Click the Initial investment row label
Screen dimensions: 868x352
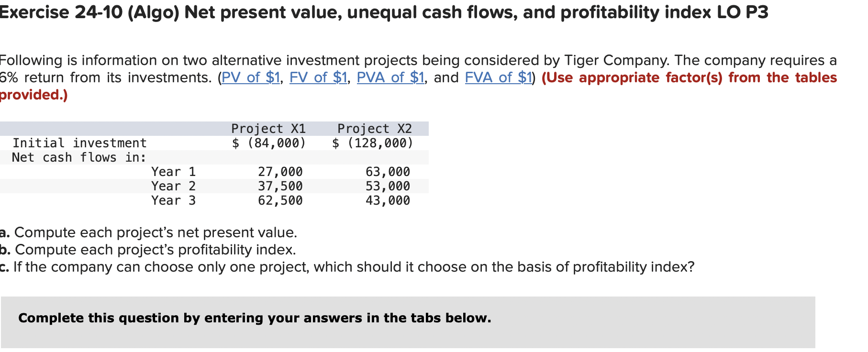pos(80,143)
